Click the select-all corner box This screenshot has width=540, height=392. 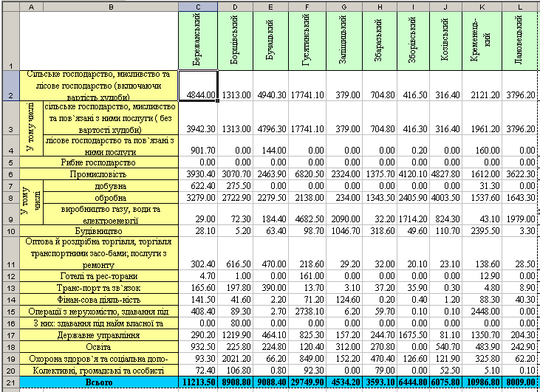(11, 7)
